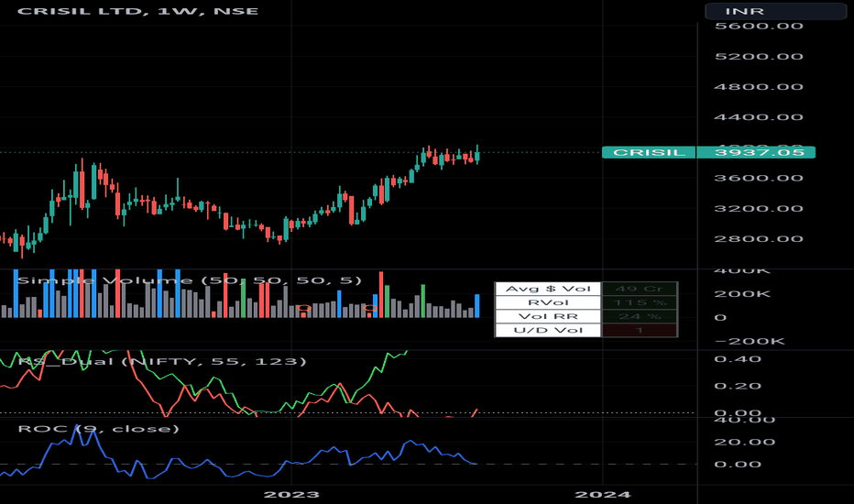Open RS_Dual (NIFTY, 55, 123) legend
854x504 pixels.
(x=162, y=361)
